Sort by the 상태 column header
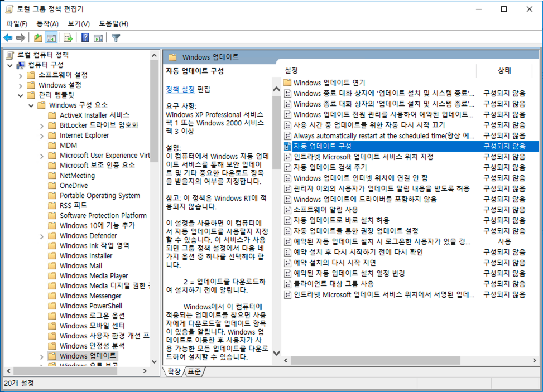The width and height of the screenshot is (543, 392). coord(504,70)
